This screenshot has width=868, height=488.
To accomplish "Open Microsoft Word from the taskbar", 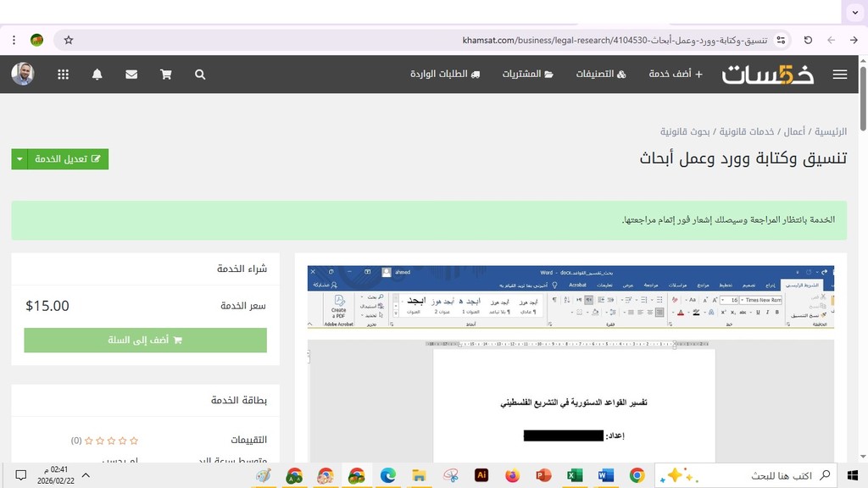I will point(605,475).
